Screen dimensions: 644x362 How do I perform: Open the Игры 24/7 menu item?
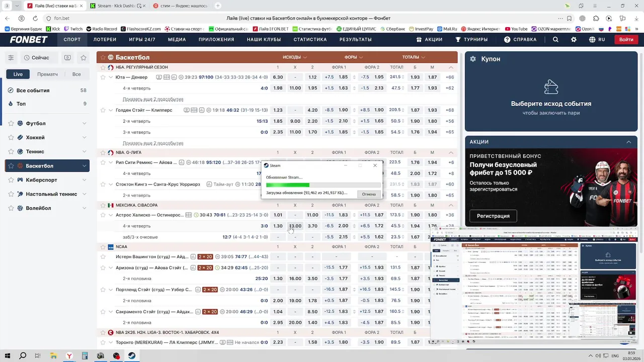click(x=142, y=40)
